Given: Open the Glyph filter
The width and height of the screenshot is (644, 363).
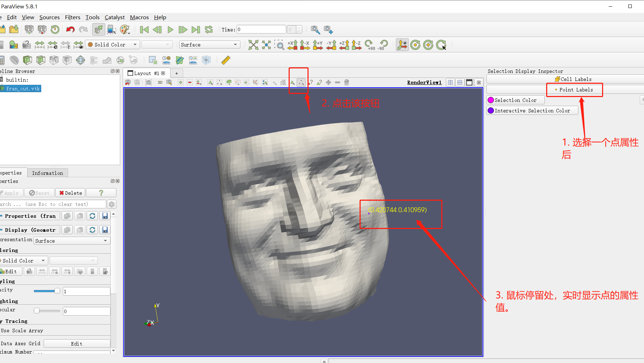Looking at the screenshot, I should click(81, 60).
